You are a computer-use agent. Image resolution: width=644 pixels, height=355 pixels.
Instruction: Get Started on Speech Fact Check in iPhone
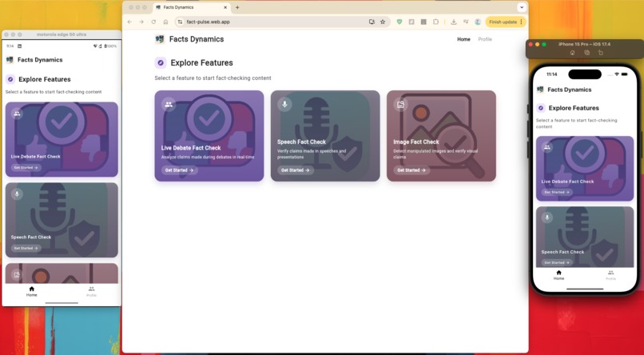[x=557, y=262]
